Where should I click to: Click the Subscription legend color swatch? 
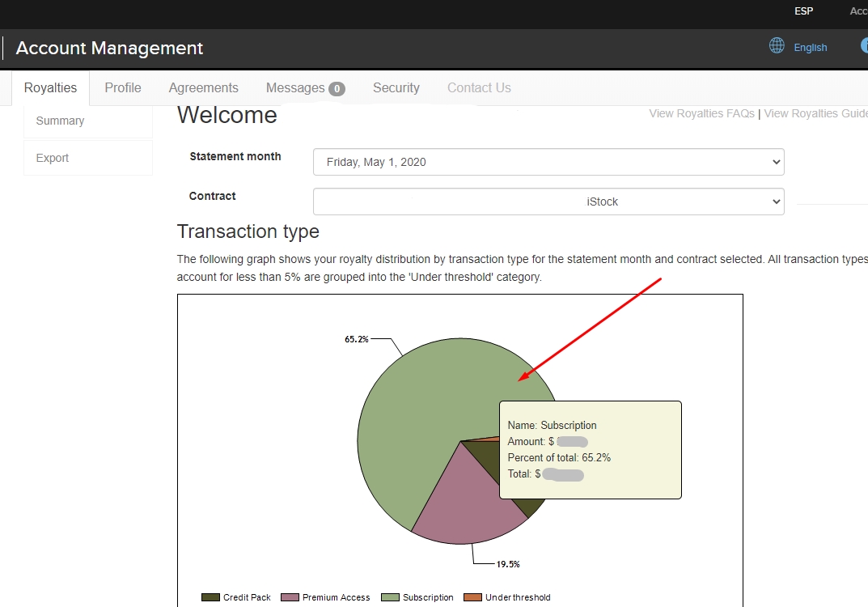coord(390,597)
